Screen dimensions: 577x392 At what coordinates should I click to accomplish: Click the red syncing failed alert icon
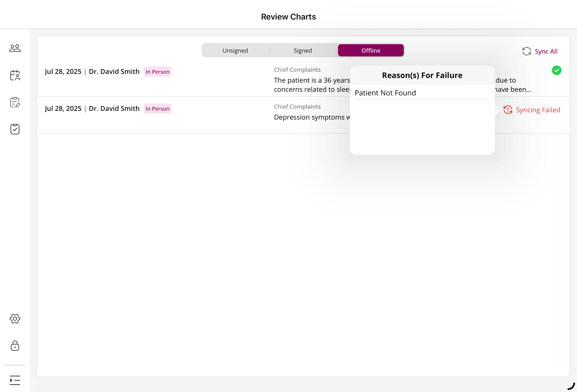click(508, 110)
